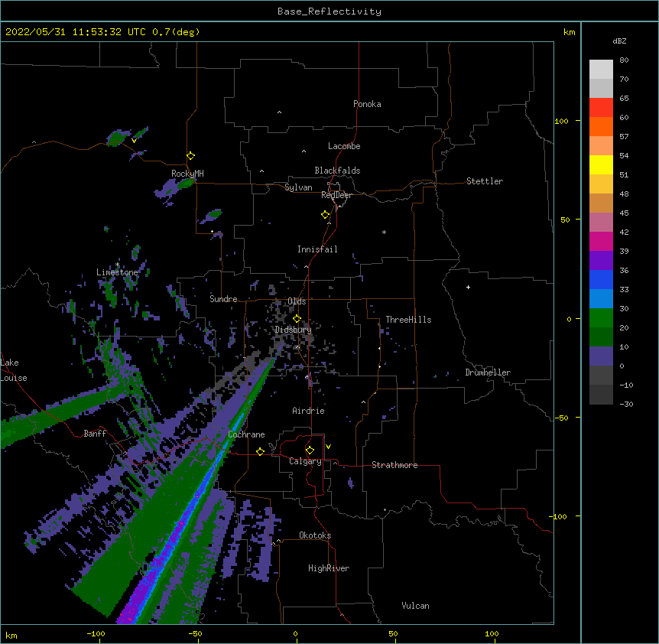Click the 0 tick on the bottom axis
659x644 pixels.
point(295,633)
